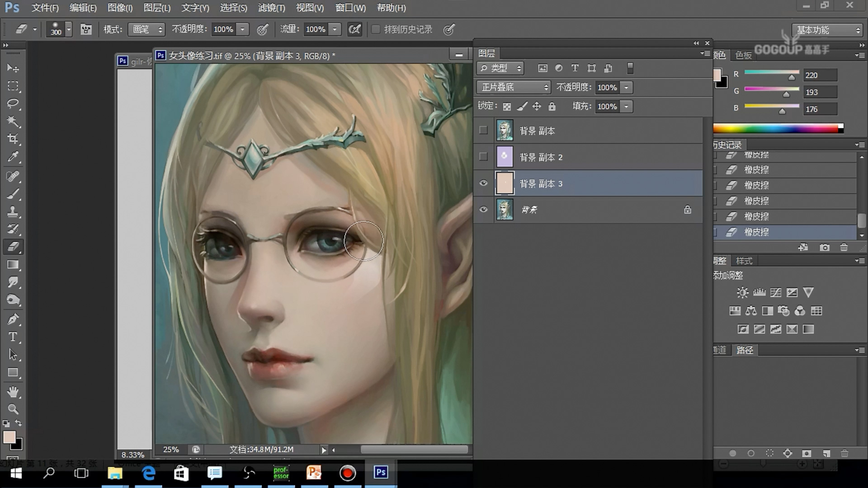Open the 基本功能 workspace dropdown
Screen dimensions: 868x488
pos(827,30)
